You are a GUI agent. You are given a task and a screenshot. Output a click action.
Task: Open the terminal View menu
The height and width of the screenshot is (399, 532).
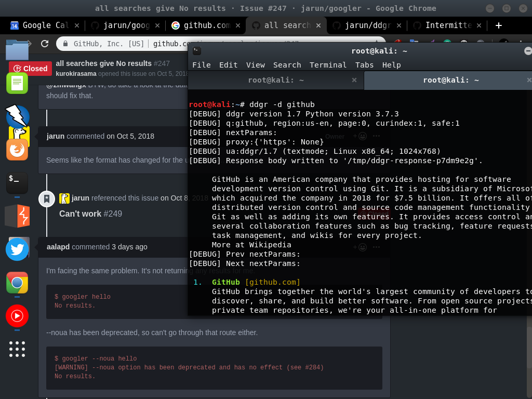pos(256,65)
